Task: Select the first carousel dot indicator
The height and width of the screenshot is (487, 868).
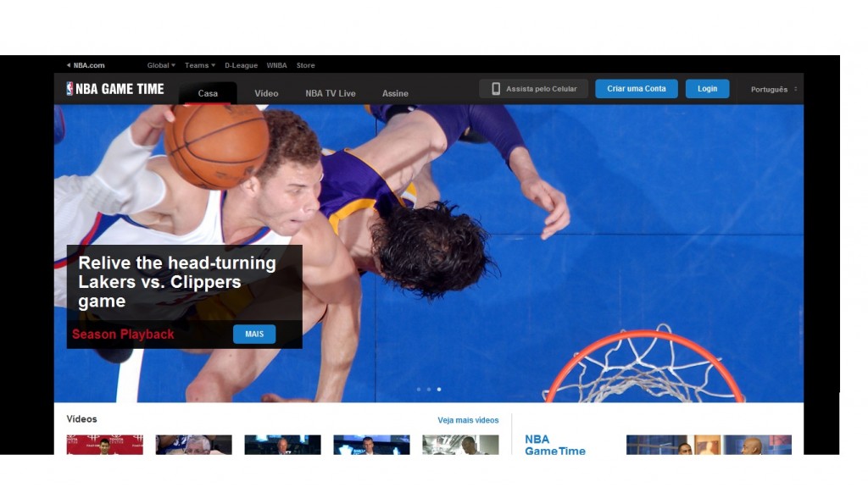Action: tap(418, 390)
